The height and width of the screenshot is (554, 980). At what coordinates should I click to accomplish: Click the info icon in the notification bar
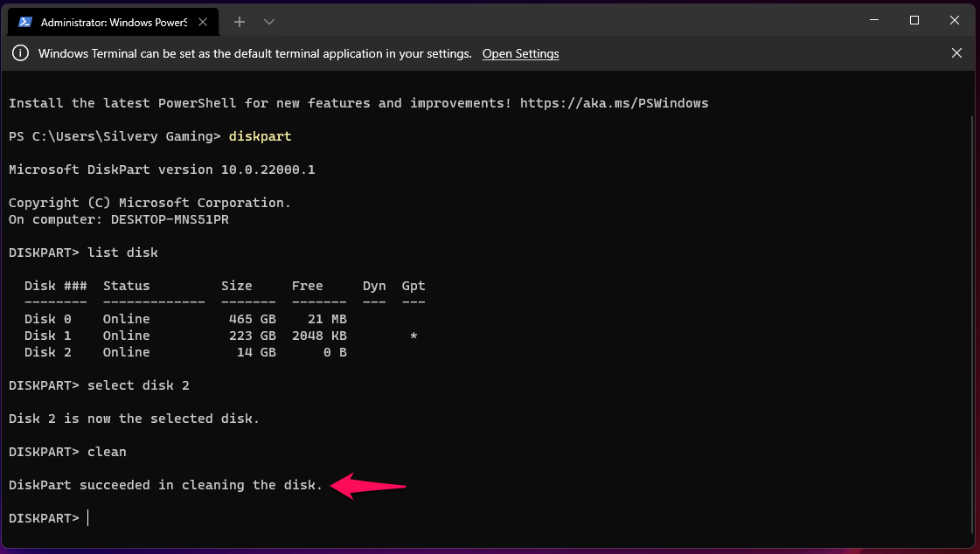coord(19,53)
